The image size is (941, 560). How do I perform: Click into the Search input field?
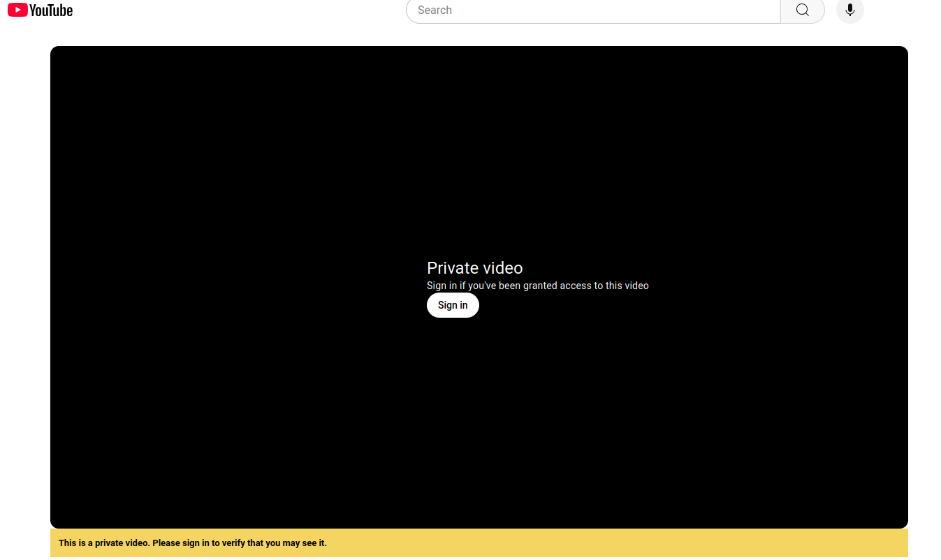[x=593, y=10]
